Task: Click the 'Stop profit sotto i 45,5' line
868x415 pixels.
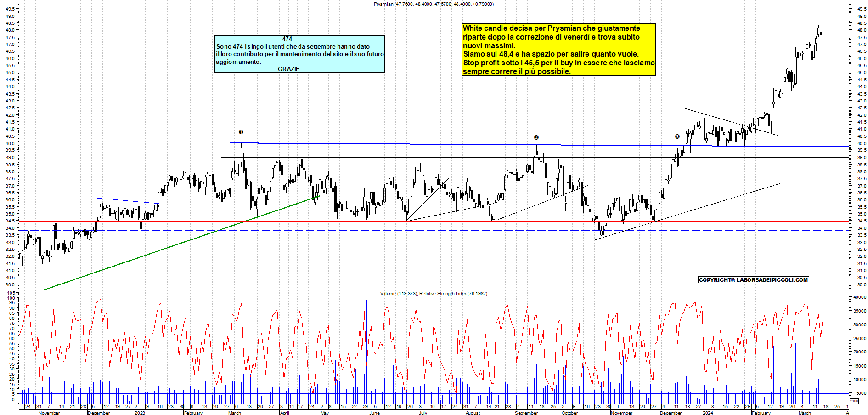Action: tap(559, 63)
